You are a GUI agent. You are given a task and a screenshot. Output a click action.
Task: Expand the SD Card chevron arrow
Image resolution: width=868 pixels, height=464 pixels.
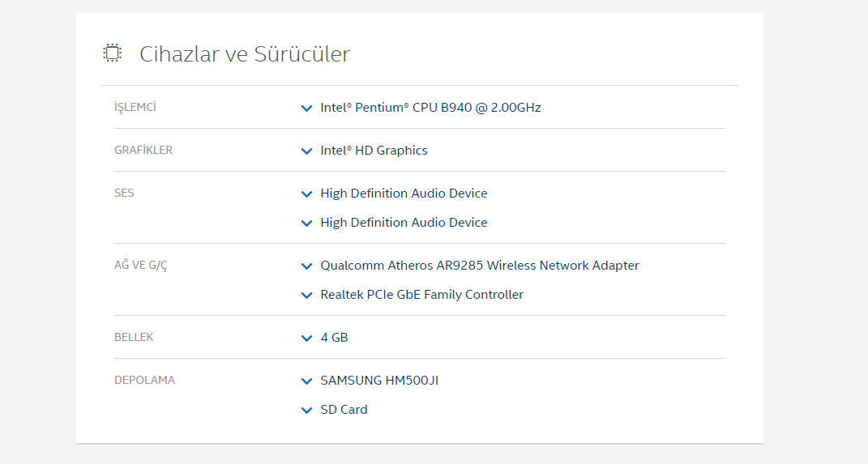tap(306, 410)
